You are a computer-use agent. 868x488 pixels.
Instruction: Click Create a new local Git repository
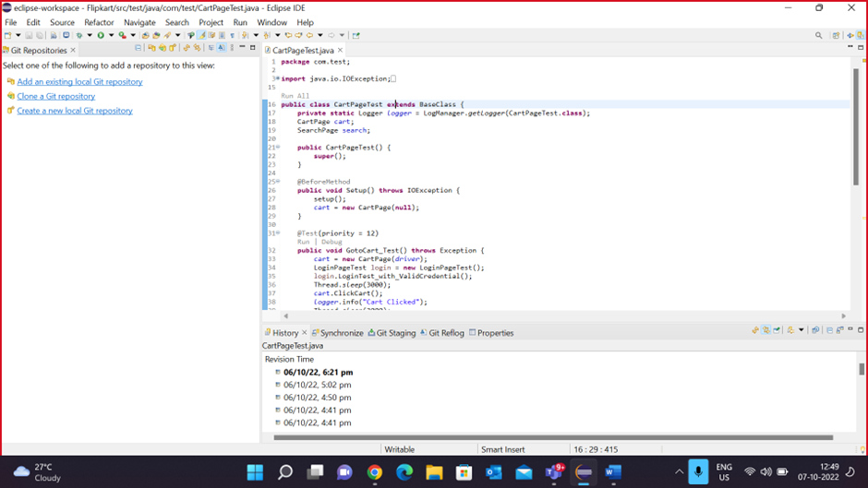(x=75, y=111)
